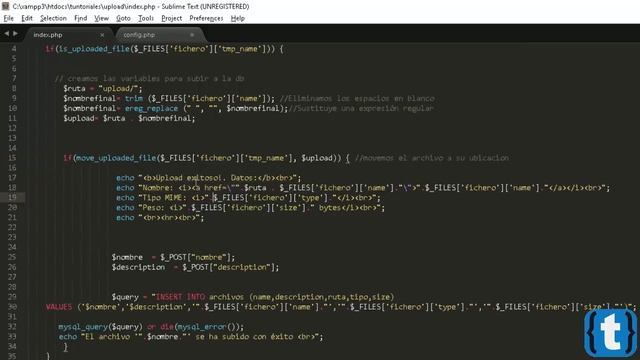Click move_uploaded_file on line 15

116,158
